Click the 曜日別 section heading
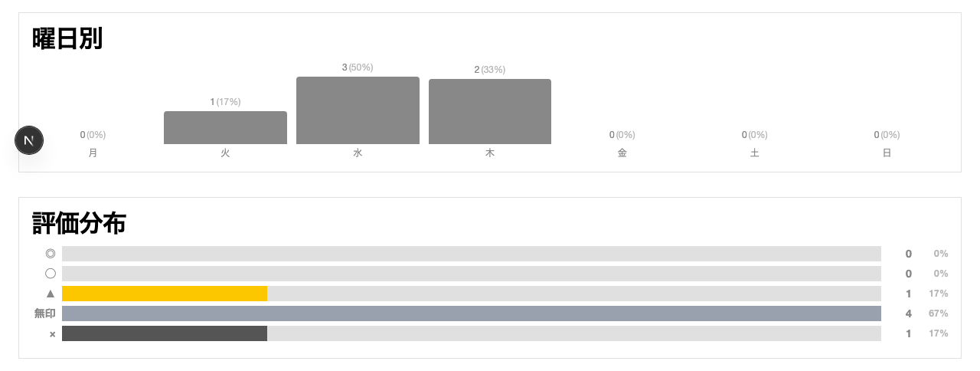The image size is (980, 371). point(67,39)
